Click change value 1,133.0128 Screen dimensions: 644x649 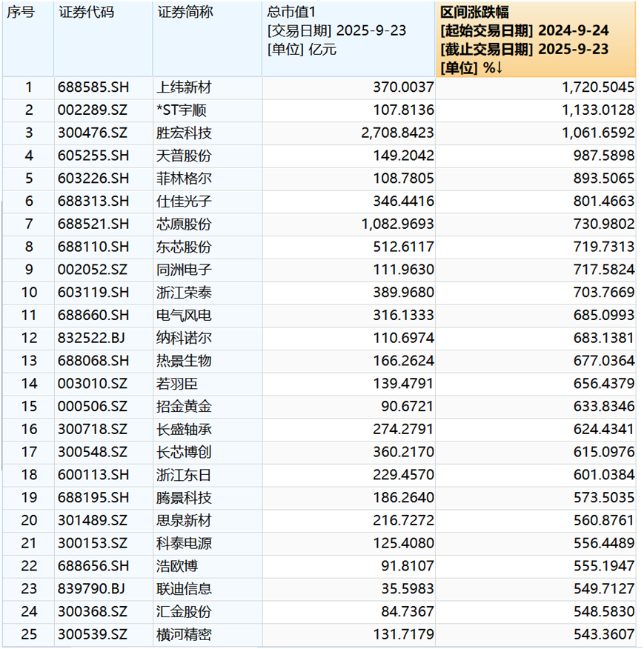pyautogui.click(x=598, y=110)
